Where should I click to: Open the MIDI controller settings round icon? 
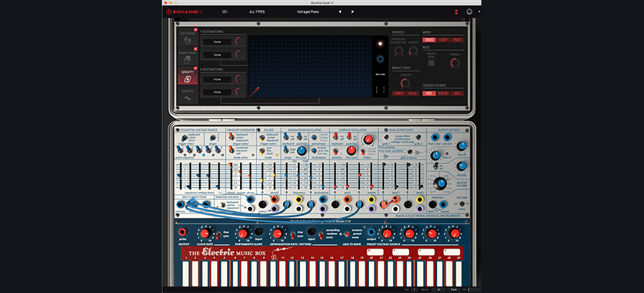469,11
